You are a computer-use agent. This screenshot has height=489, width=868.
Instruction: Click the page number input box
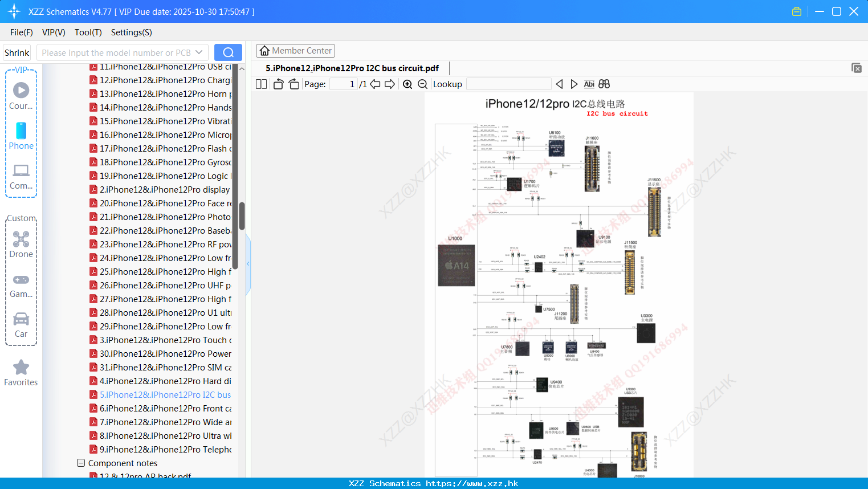(x=344, y=84)
